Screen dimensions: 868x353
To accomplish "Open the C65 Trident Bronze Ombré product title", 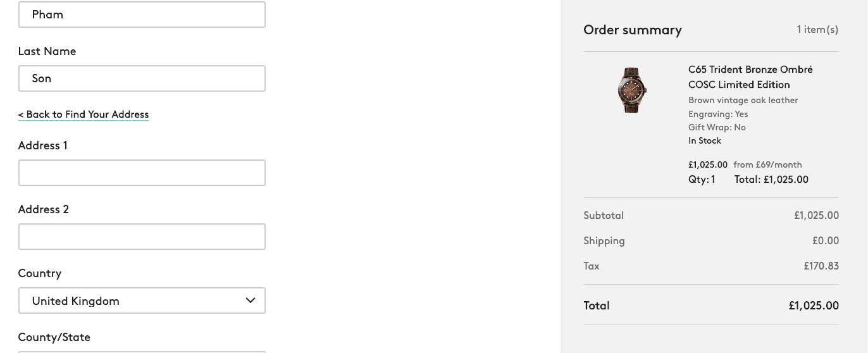I will tap(750, 77).
